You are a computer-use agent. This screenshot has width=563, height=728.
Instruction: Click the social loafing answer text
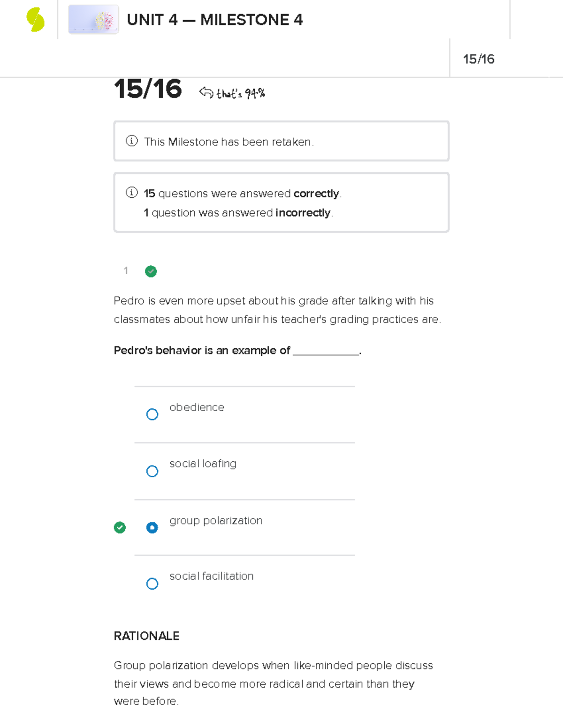203,464
